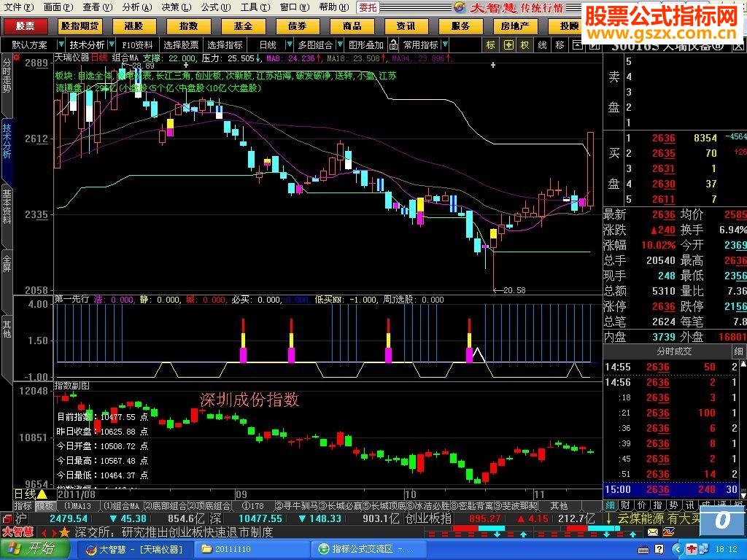Click the crosshair cursor icon beside 标
This screenshot has width=747, height=560.
508,44
